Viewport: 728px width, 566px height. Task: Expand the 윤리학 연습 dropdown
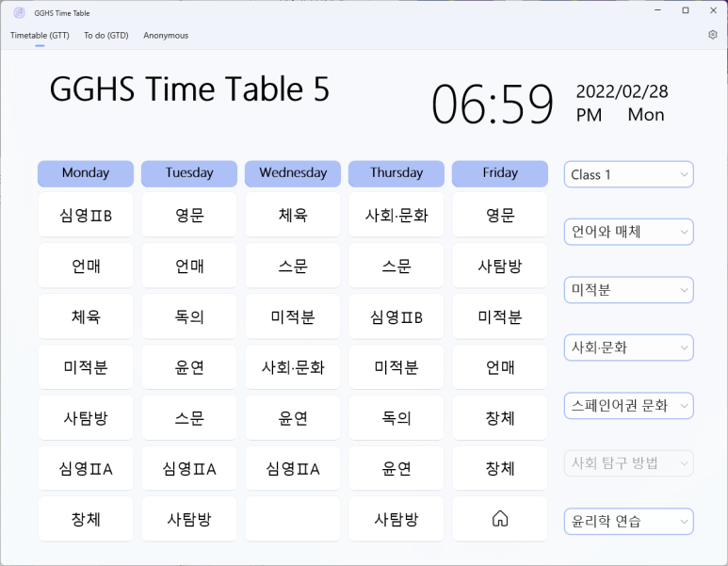point(629,521)
